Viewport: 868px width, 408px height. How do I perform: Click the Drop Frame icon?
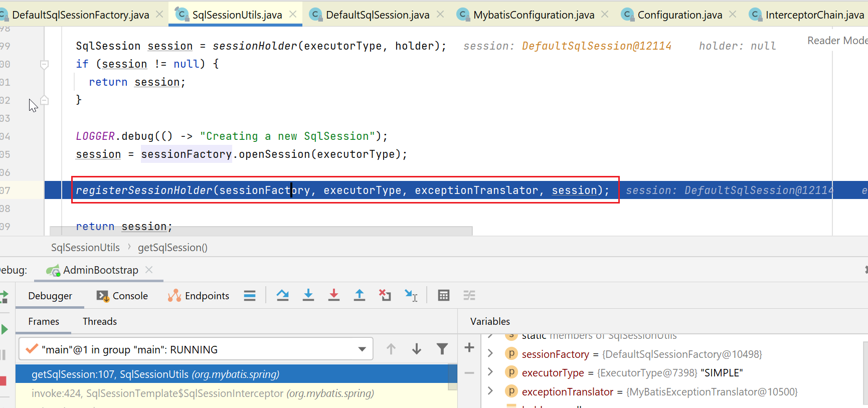pyautogui.click(x=385, y=296)
